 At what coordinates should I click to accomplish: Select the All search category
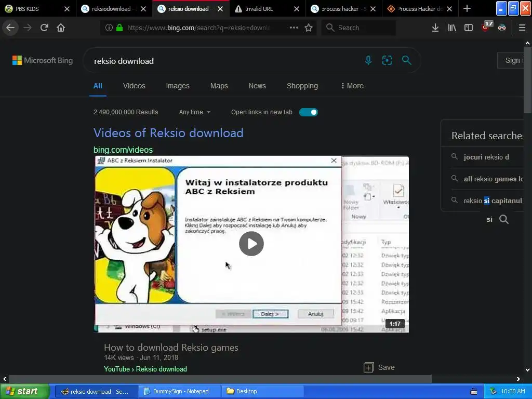click(x=98, y=86)
